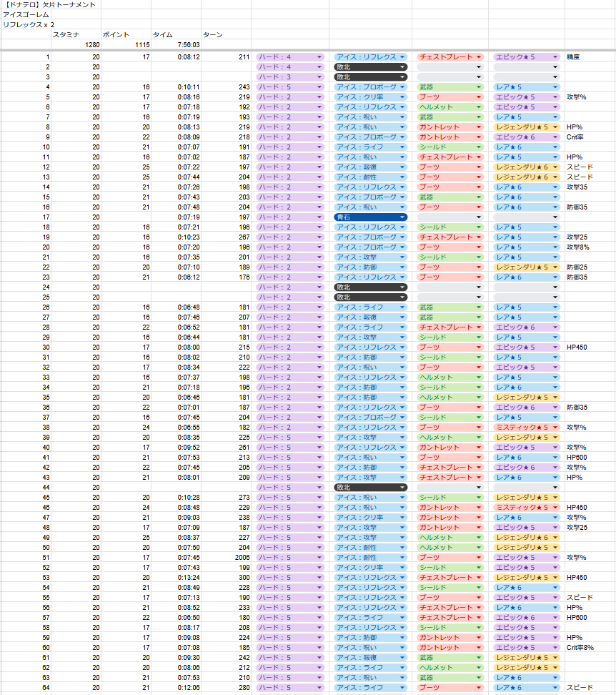
Task: Expand the 敗北 dropdown in row 44
Action: (x=370, y=487)
